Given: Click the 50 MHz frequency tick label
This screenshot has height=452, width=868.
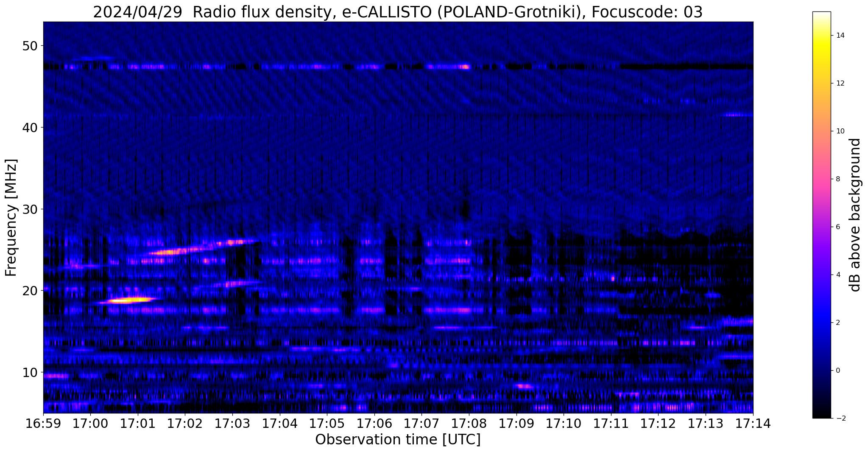Looking at the screenshot, I should coord(30,46).
